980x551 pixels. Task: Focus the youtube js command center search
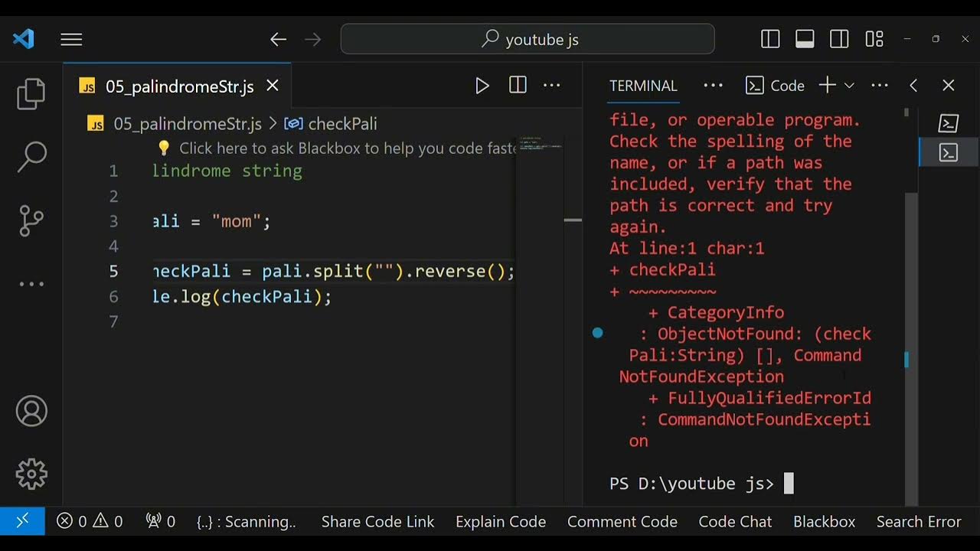coord(528,39)
